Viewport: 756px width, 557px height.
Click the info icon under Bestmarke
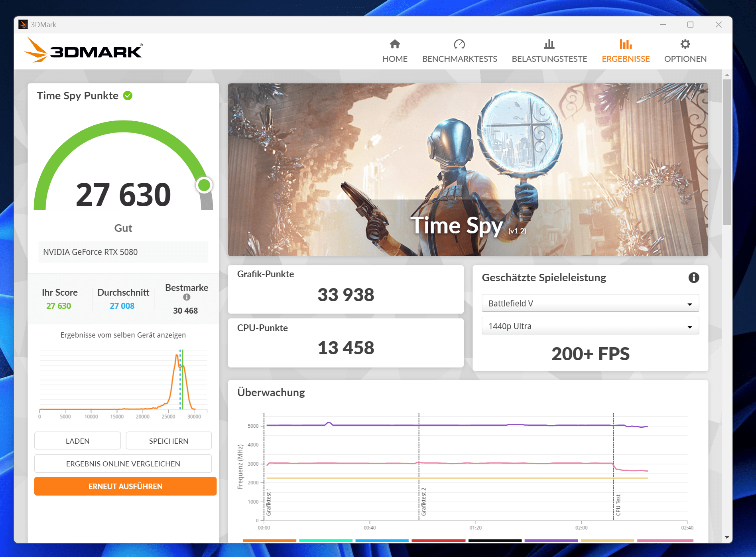(x=187, y=297)
